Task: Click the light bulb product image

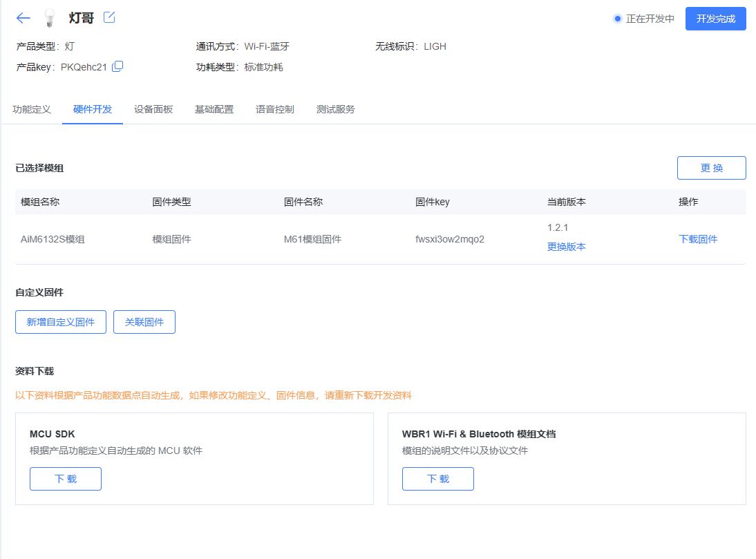Action: point(49,19)
